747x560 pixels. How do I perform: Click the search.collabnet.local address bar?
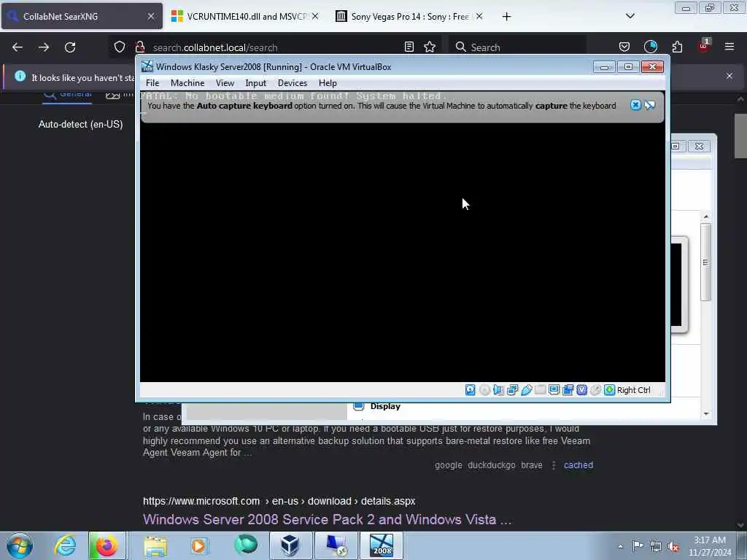click(x=274, y=47)
